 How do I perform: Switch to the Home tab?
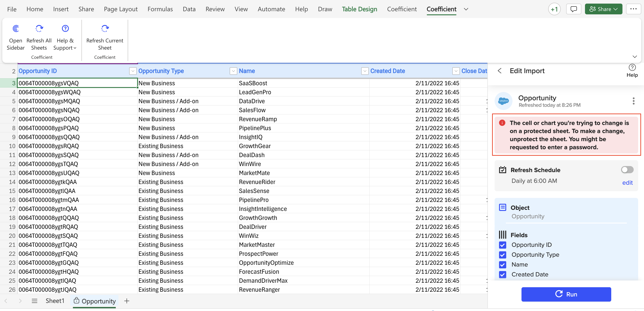click(35, 9)
